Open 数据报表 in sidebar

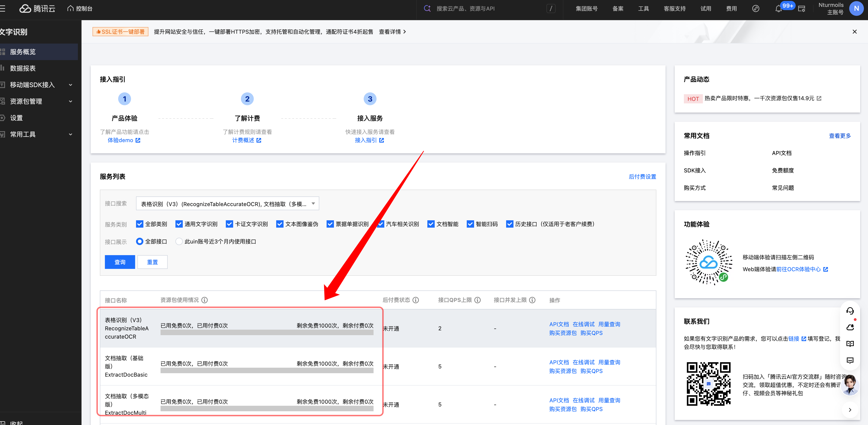coord(39,69)
